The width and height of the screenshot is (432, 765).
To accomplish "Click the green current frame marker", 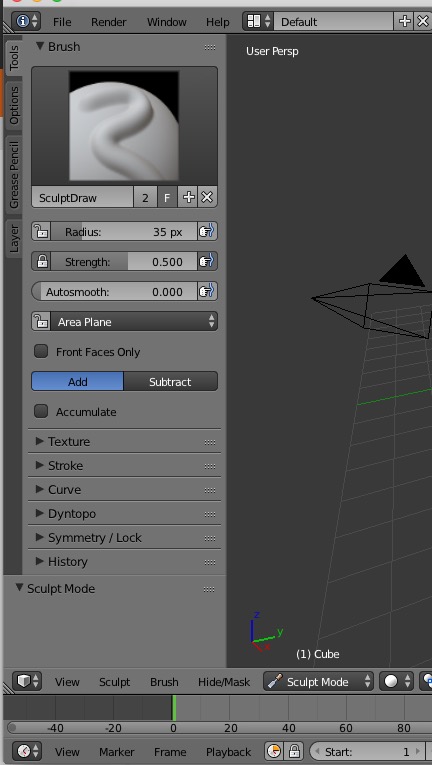I will 173,708.
